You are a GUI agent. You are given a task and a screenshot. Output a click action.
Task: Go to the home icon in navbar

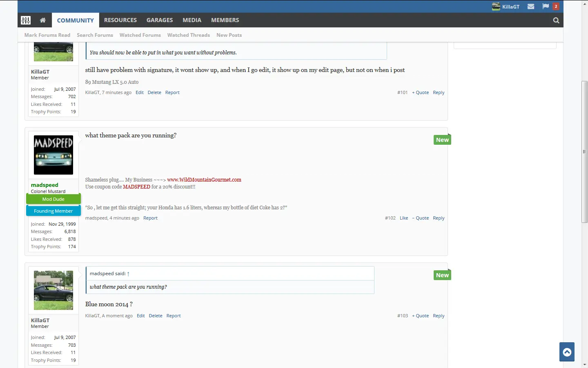click(42, 20)
